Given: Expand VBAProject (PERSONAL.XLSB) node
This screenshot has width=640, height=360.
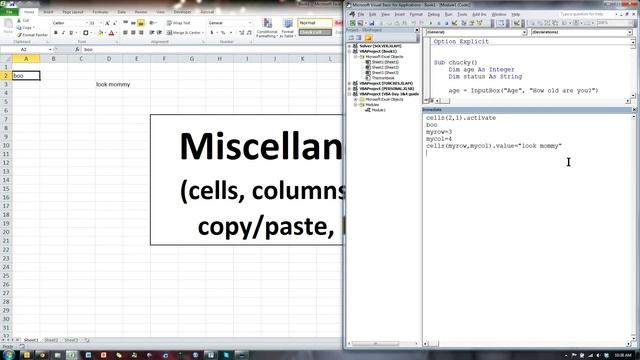Looking at the screenshot, I should pos(349,89).
